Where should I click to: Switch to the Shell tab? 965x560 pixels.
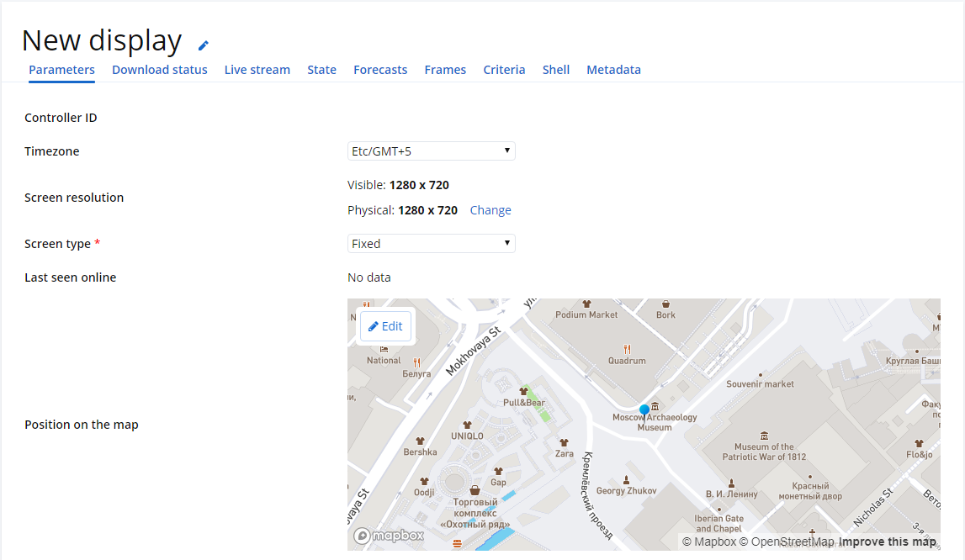click(x=556, y=70)
